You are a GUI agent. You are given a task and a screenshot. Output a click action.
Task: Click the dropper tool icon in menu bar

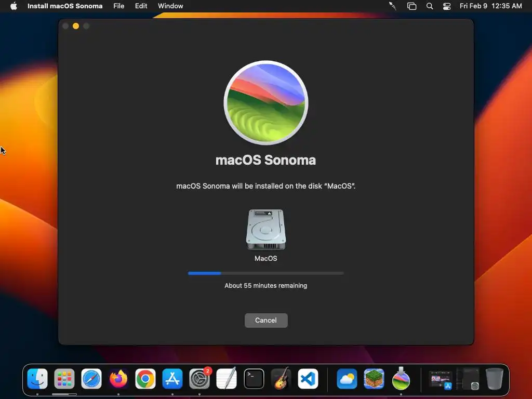(x=393, y=6)
